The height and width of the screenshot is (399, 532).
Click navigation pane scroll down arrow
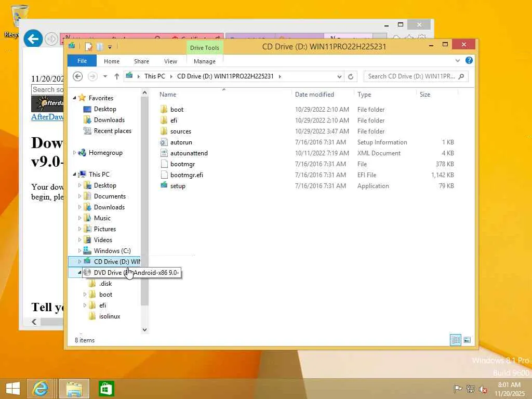click(x=144, y=329)
